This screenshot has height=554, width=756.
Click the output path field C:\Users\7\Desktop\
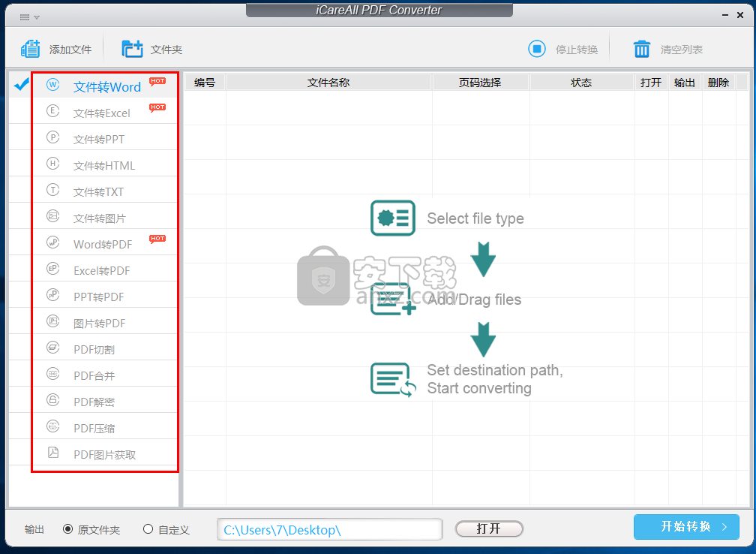[330, 529]
